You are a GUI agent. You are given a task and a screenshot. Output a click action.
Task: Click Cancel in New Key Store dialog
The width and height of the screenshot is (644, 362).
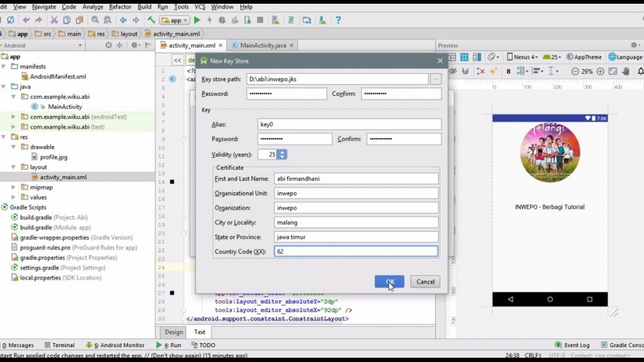[425, 281]
